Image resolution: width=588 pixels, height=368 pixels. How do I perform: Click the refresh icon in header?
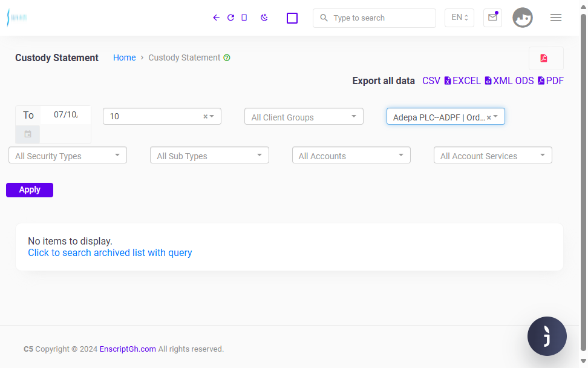(230, 18)
